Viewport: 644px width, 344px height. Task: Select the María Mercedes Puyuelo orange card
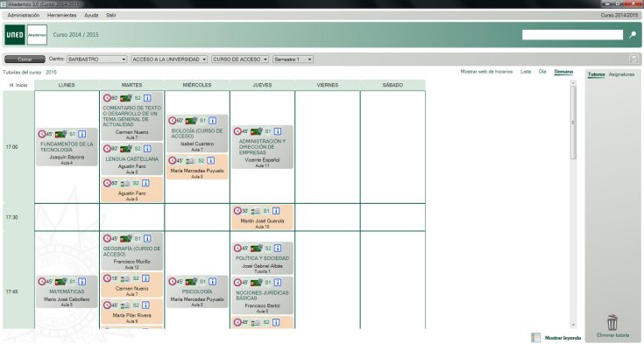pos(197,167)
